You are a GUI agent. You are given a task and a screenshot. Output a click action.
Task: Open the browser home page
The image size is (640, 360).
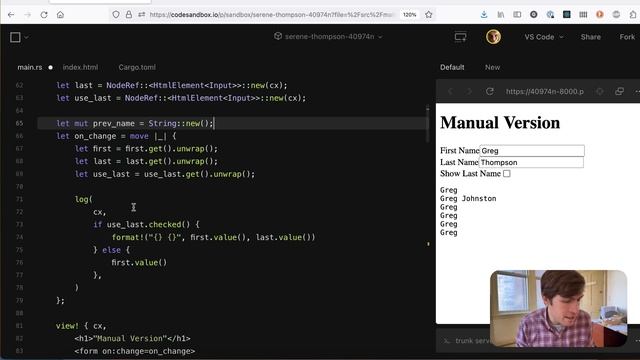point(60,15)
